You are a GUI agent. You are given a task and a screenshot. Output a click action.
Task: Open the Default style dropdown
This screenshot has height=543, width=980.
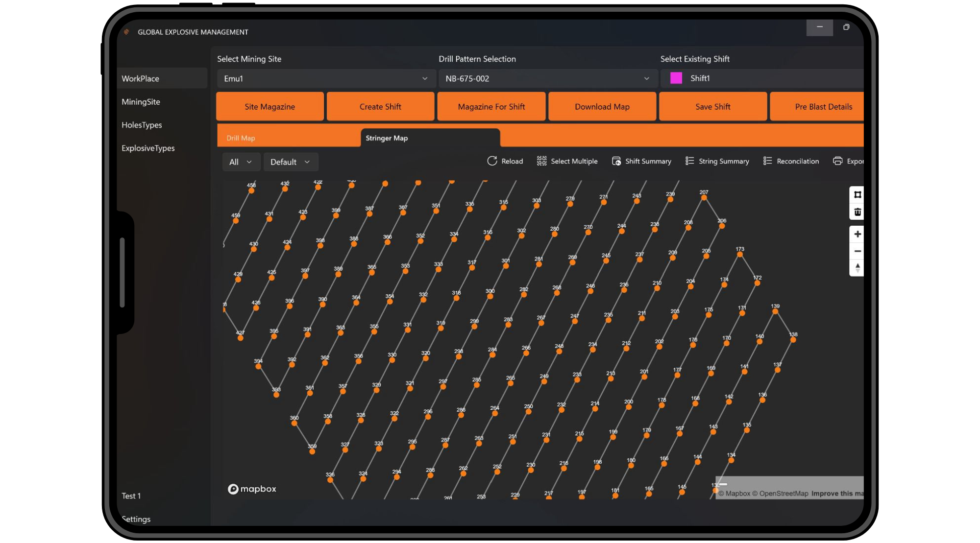[x=291, y=162]
